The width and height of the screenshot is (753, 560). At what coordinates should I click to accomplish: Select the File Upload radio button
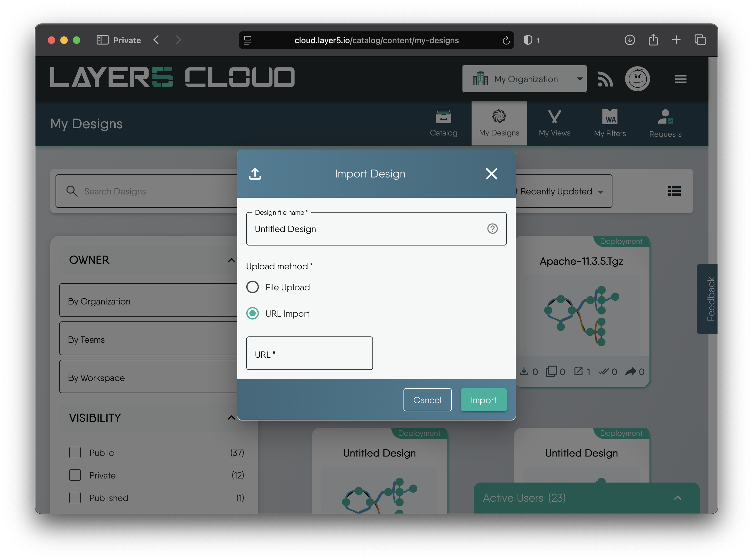click(x=252, y=287)
